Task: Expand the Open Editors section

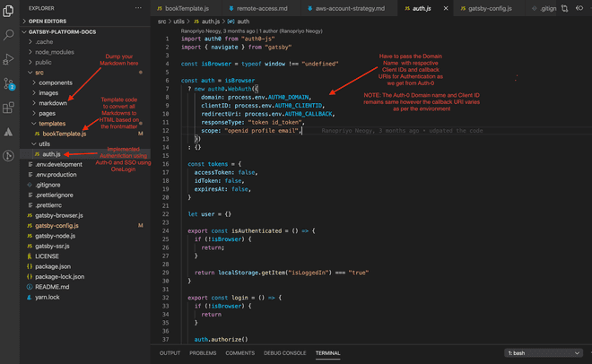Action: tap(48, 22)
